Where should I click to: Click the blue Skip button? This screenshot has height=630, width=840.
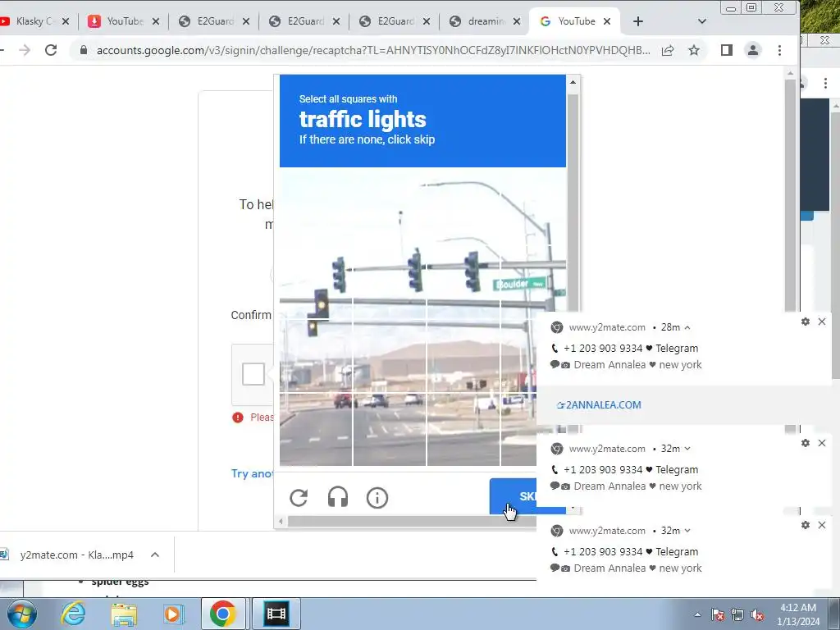pos(514,496)
